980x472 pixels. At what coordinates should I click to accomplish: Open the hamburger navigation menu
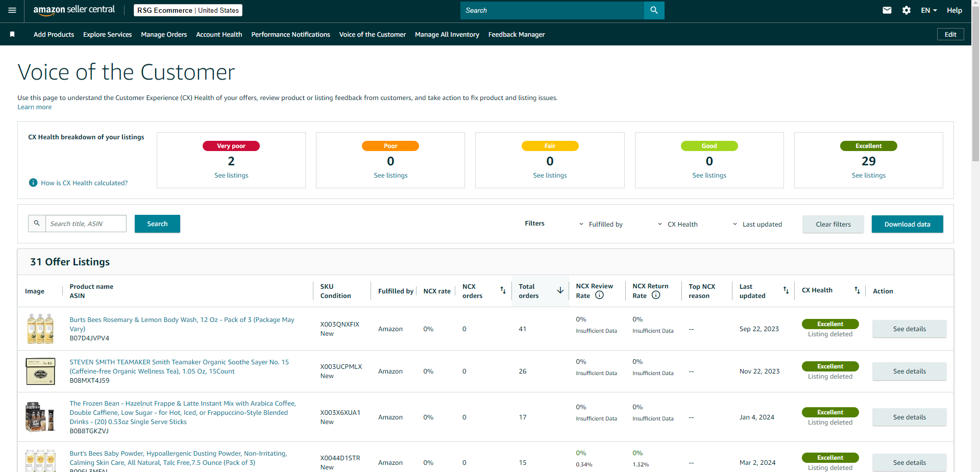(12, 10)
